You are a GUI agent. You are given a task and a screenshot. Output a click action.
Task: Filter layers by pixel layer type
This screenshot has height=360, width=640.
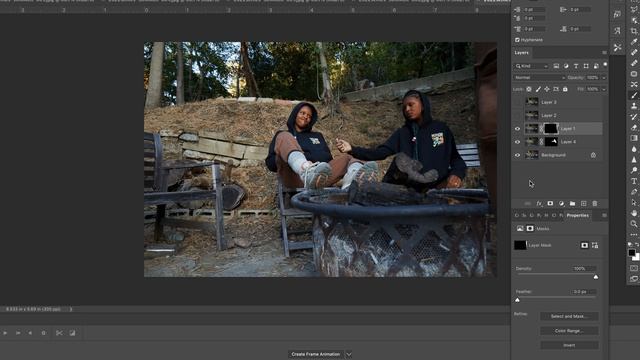click(556, 66)
